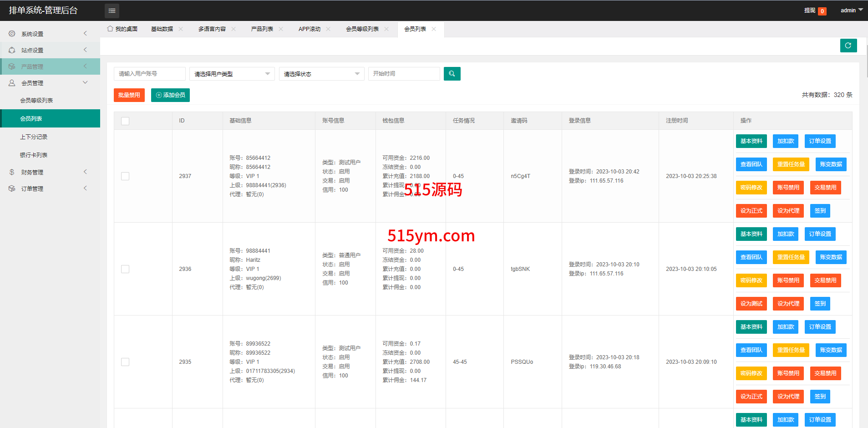Click the hamburger menu icon to collapse sidebar
868x428 pixels.
112,10
